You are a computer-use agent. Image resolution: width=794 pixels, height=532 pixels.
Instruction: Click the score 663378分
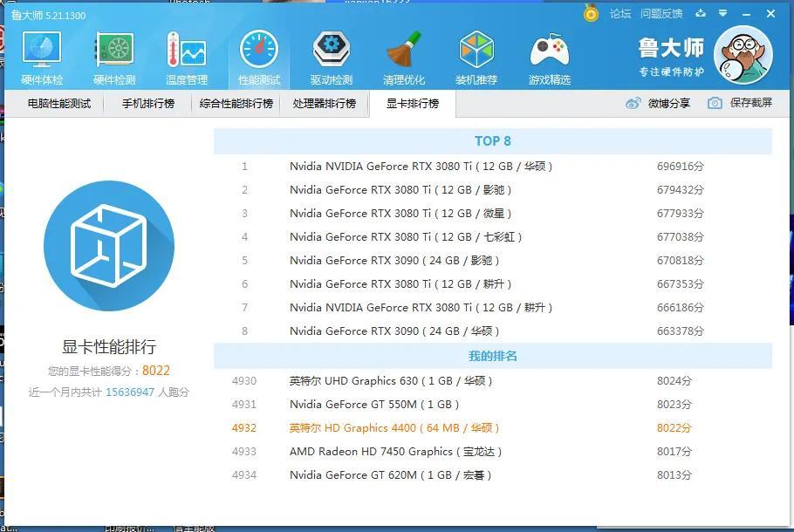click(x=681, y=331)
